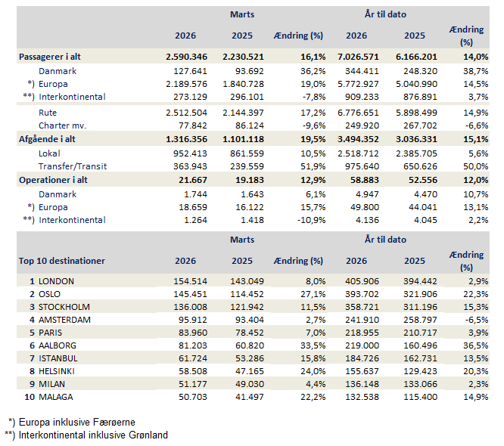This screenshot has height=446, width=504.
Task: Select the 'Top 10 destinationer' column header
Action: [62, 261]
